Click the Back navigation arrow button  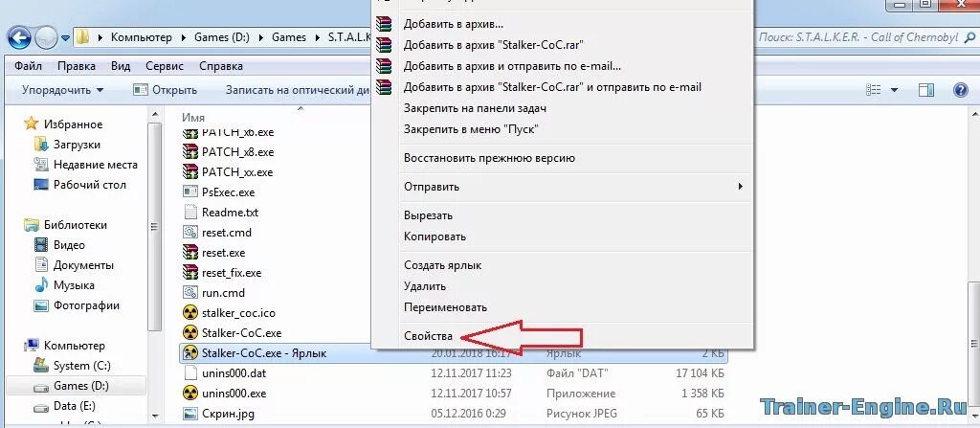[x=19, y=37]
